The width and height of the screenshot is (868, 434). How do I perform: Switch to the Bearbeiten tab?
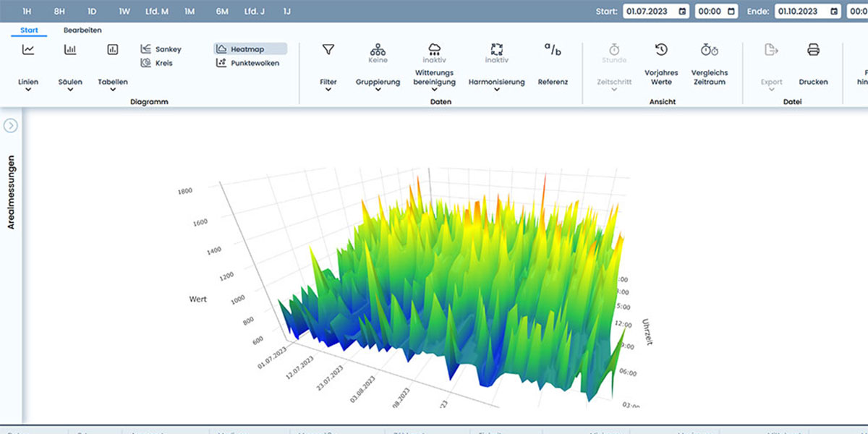(x=82, y=30)
